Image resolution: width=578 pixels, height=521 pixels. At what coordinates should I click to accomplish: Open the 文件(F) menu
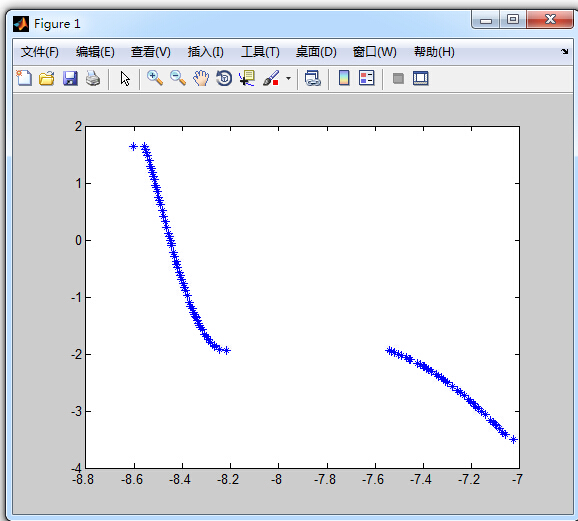tap(40, 52)
